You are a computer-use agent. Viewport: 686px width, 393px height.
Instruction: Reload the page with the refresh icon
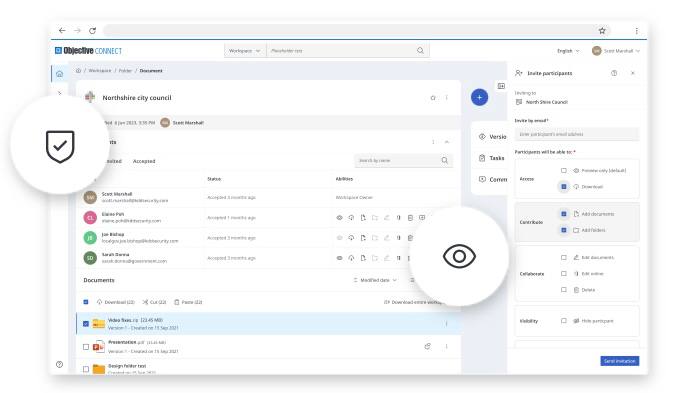pos(92,31)
